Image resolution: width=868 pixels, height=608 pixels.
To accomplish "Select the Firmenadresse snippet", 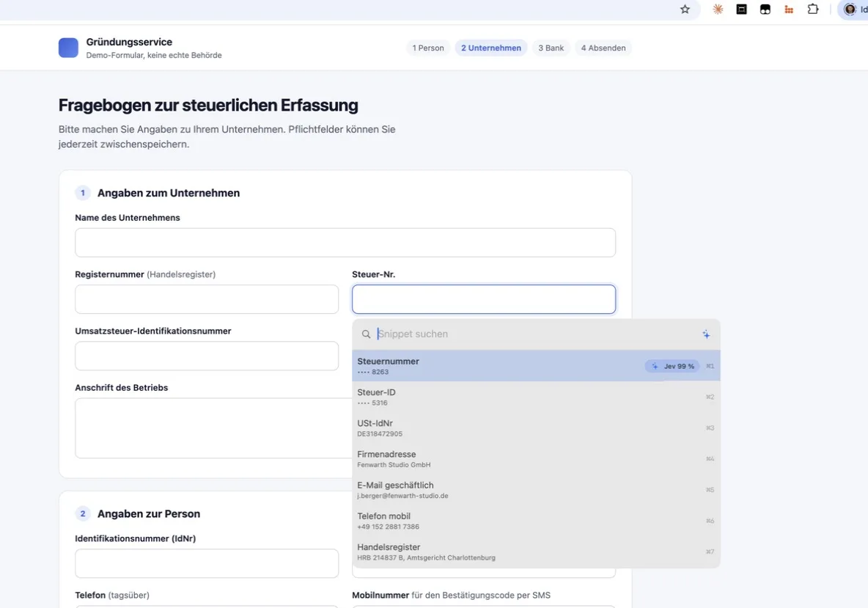I will click(x=536, y=458).
